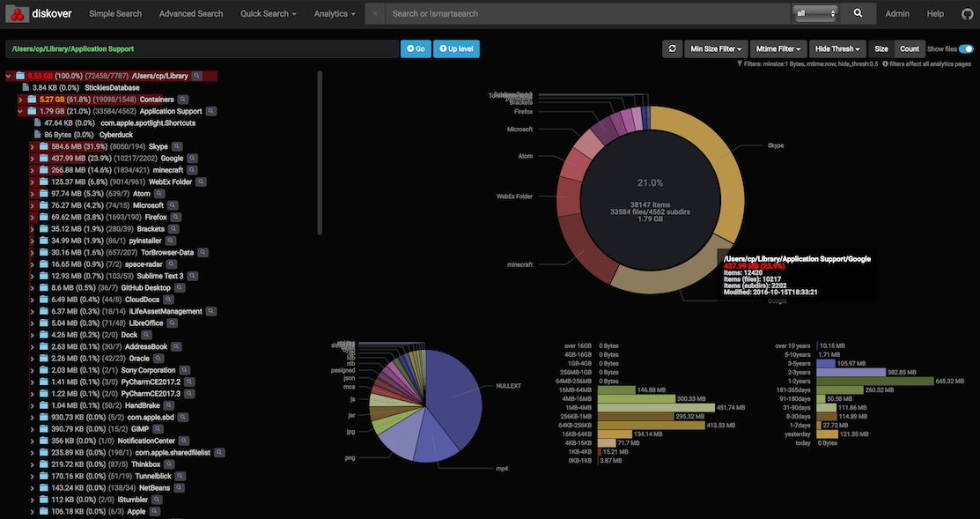The width and height of the screenshot is (980, 519).
Task: Open the Quick Search dropdown
Action: pos(269,14)
